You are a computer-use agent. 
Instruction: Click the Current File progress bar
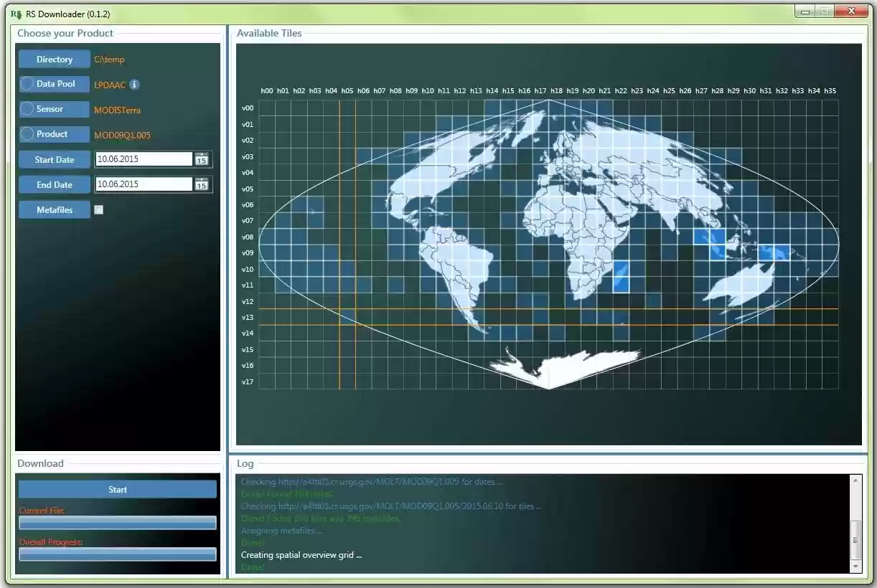pos(117,523)
